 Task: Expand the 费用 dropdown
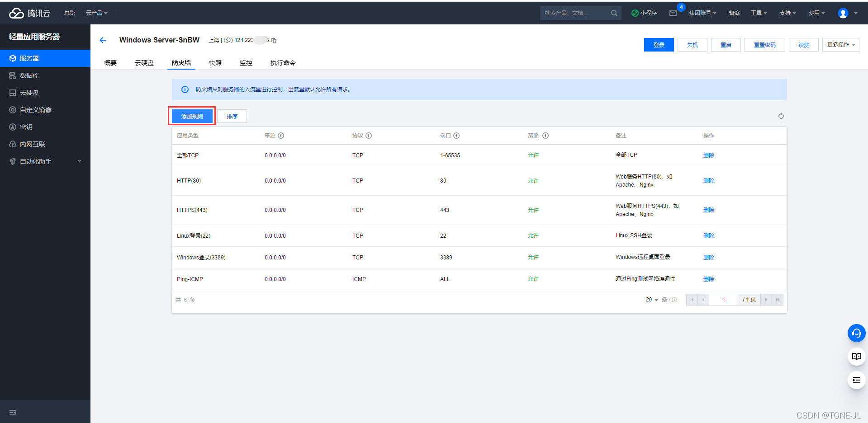pyautogui.click(x=816, y=13)
